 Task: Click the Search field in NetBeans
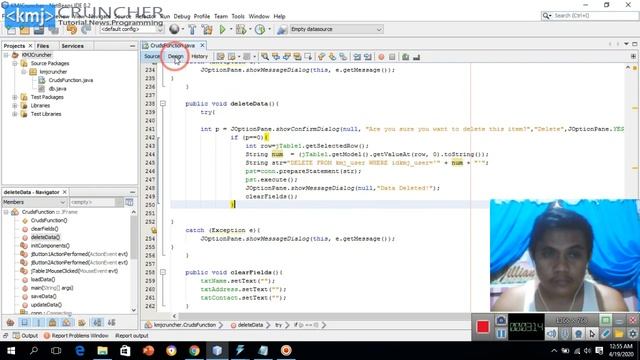click(x=590, y=16)
